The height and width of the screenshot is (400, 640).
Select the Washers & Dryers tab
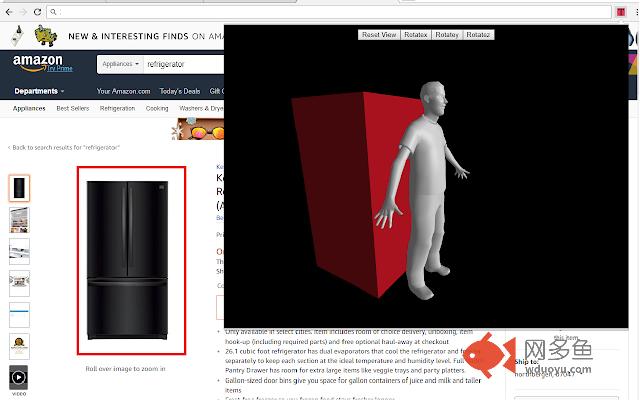pyautogui.click(x=201, y=108)
